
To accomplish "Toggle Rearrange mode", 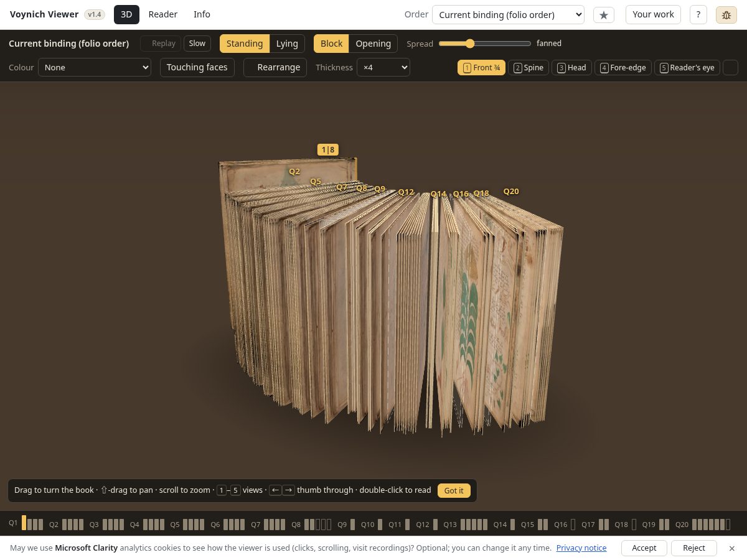I will pyautogui.click(x=275, y=67).
